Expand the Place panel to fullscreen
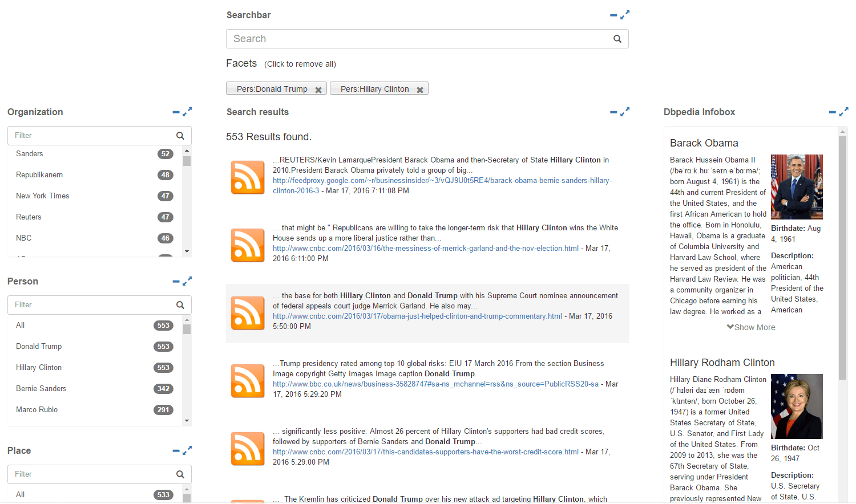This screenshot has width=856, height=504. 187,450
